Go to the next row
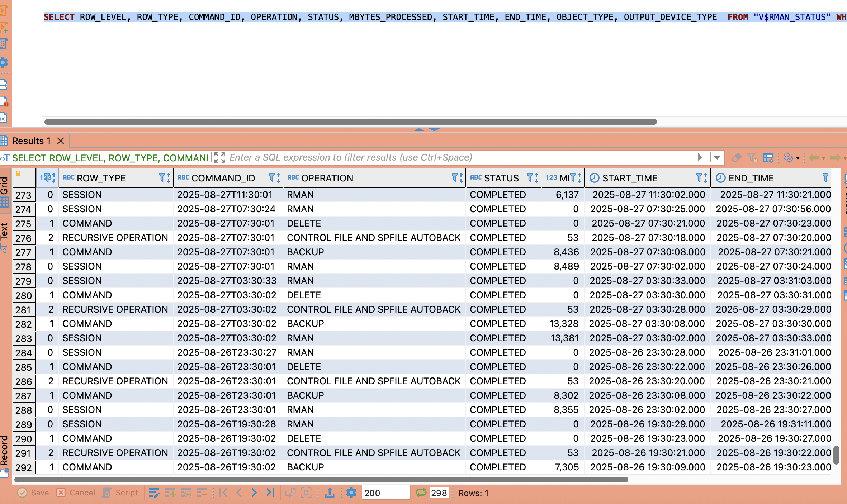 [x=254, y=493]
